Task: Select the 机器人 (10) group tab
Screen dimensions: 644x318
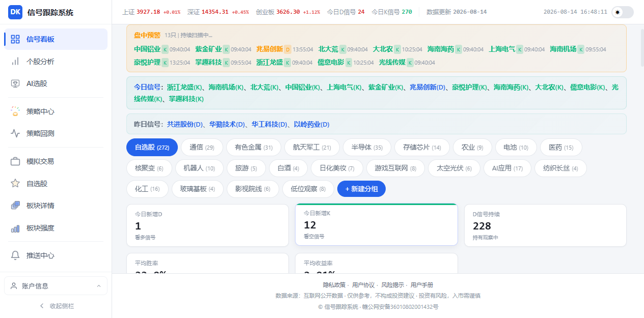Action: pyautogui.click(x=199, y=168)
